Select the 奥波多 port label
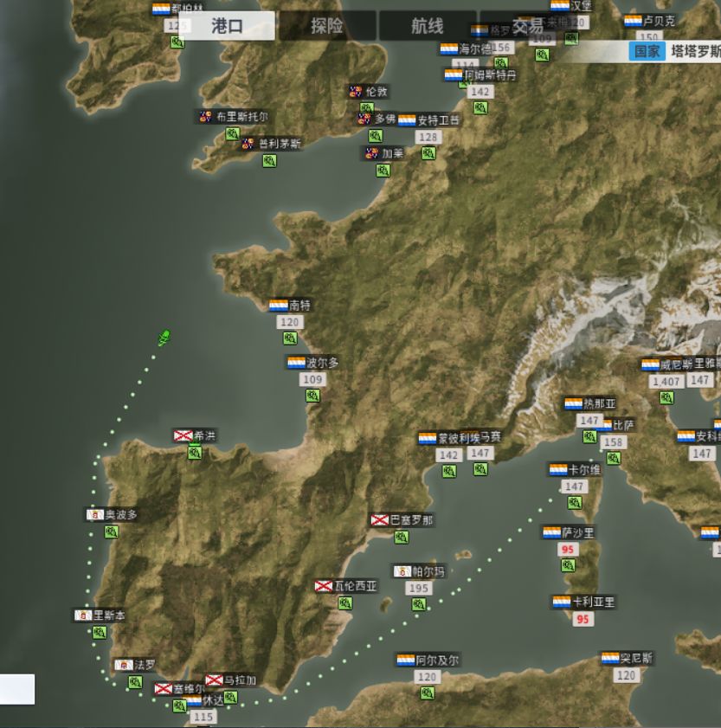 click(113, 514)
